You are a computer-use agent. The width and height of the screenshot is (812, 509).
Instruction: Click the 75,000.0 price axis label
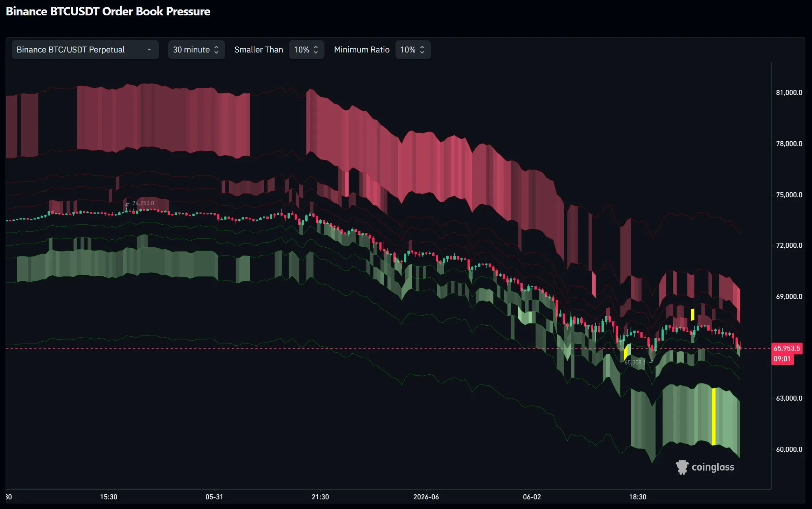(x=789, y=195)
